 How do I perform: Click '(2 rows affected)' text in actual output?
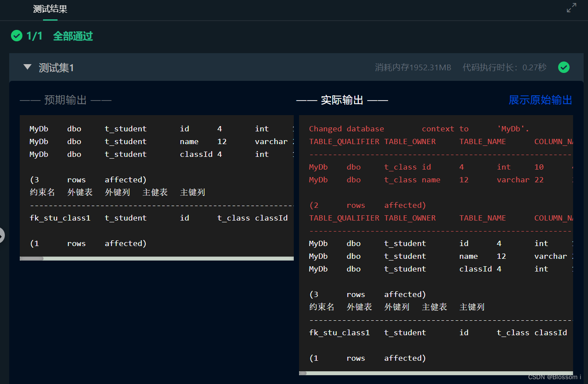click(368, 205)
